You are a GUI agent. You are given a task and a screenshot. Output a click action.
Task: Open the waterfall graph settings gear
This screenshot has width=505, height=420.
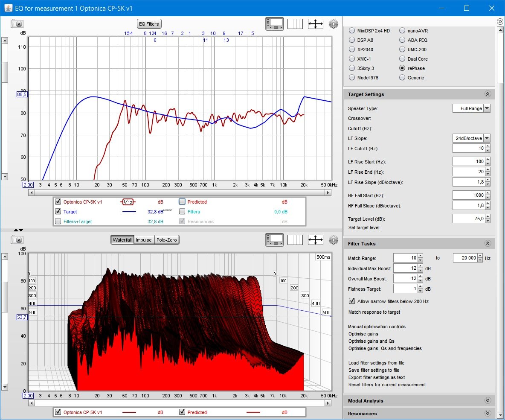334,240
